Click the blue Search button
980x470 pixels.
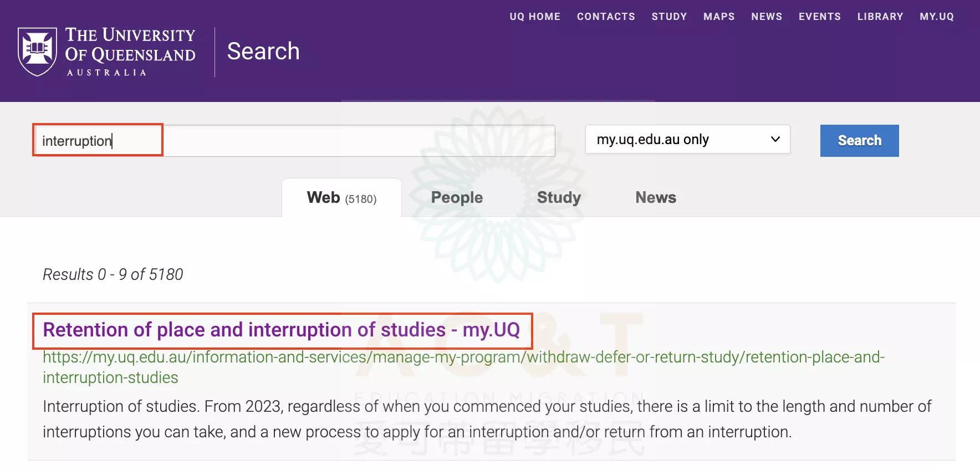(859, 141)
